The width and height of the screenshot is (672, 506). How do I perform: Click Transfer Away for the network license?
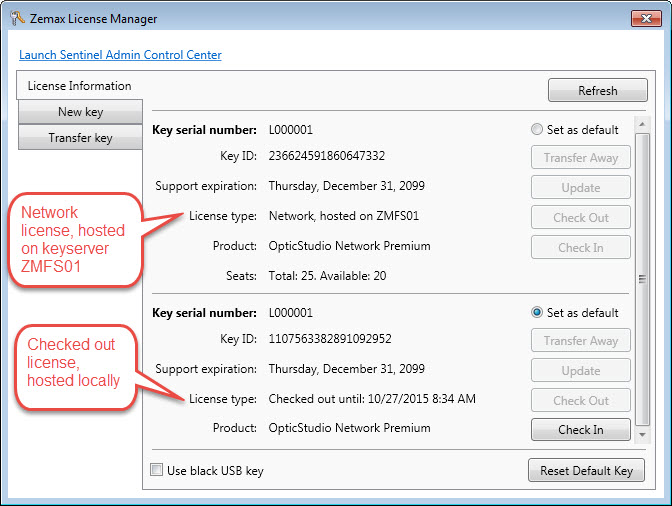point(581,158)
